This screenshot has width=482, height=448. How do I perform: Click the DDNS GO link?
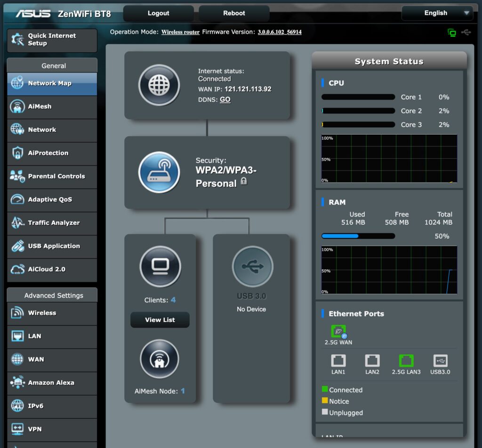225,100
